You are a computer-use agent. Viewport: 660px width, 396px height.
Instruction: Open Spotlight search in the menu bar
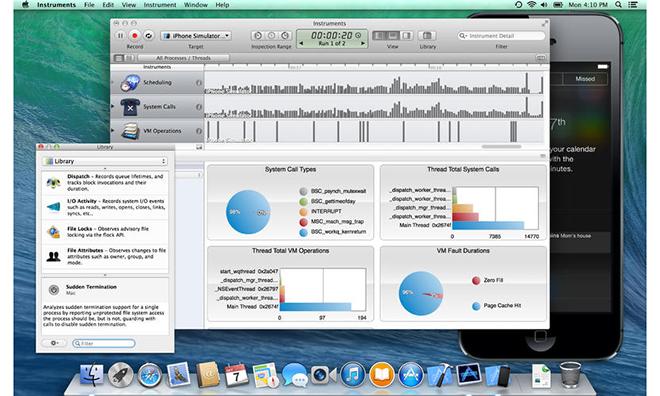pyautogui.click(x=618, y=5)
